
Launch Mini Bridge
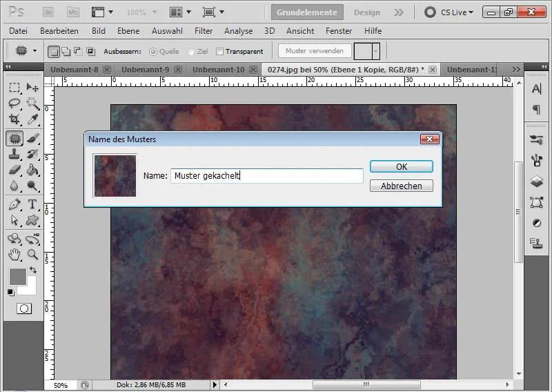point(73,12)
